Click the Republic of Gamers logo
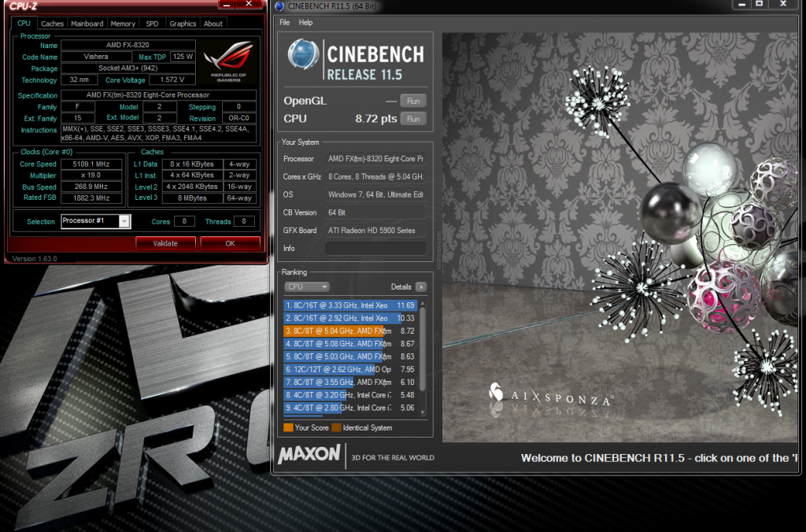This screenshot has width=806, height=532. coord(228,61)
